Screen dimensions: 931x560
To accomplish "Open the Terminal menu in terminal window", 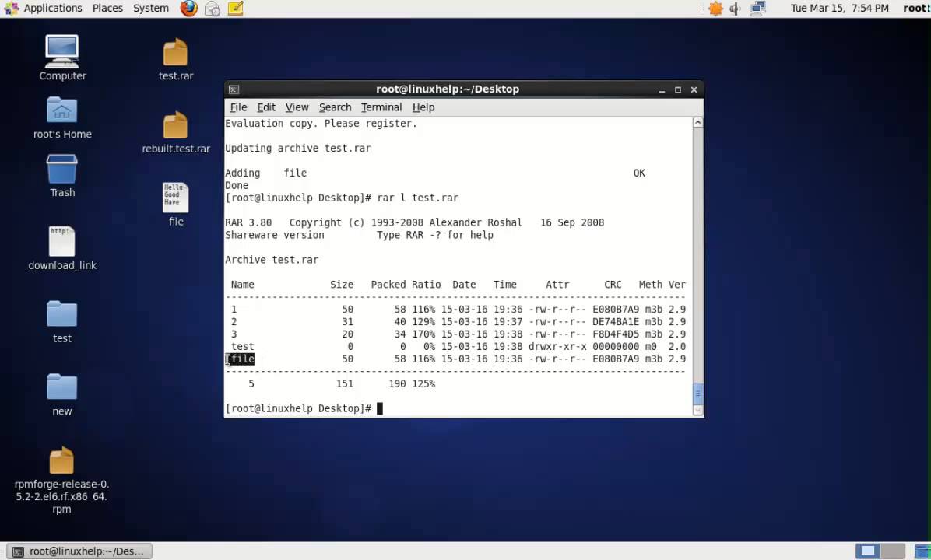I will pyautogui.click(x=381, y=107).
